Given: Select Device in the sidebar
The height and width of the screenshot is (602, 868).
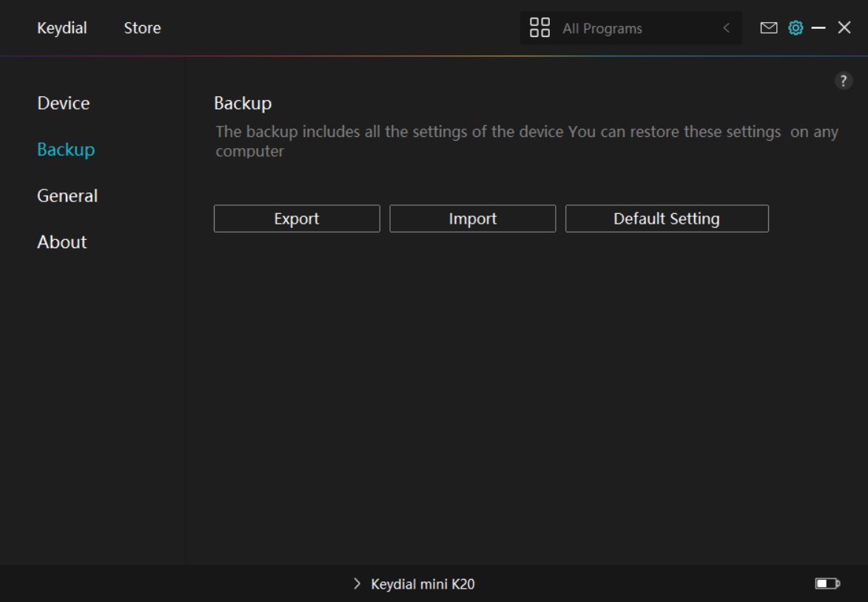Looking at the screenshot, I should point(64,103).
